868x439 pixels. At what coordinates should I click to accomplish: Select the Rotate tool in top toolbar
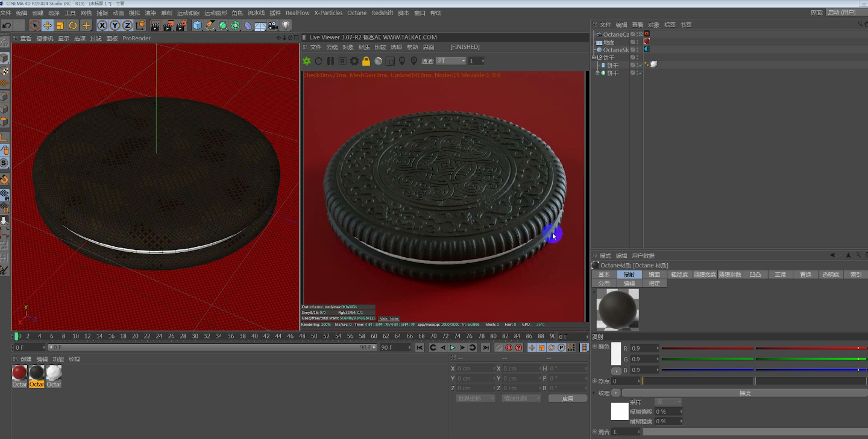(73, 25)
